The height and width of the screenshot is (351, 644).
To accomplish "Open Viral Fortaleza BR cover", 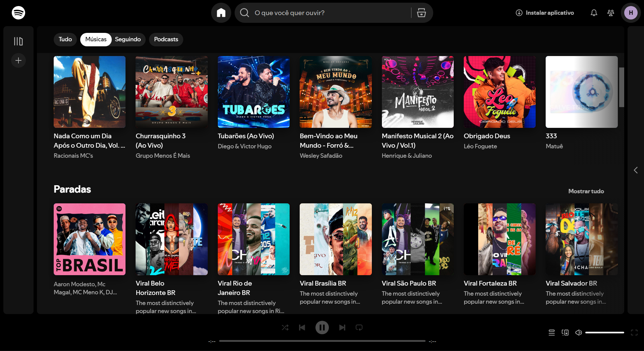I will (500, 239).
